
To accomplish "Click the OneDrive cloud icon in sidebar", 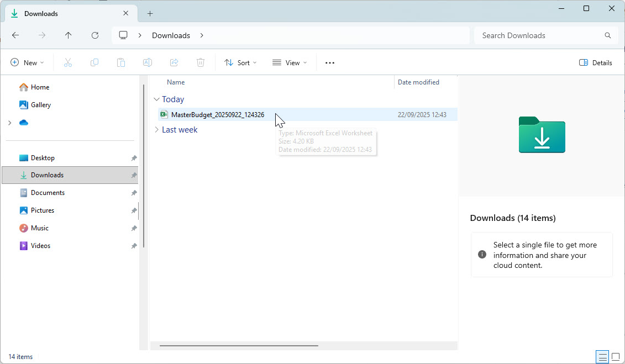I will click(24, 123).
